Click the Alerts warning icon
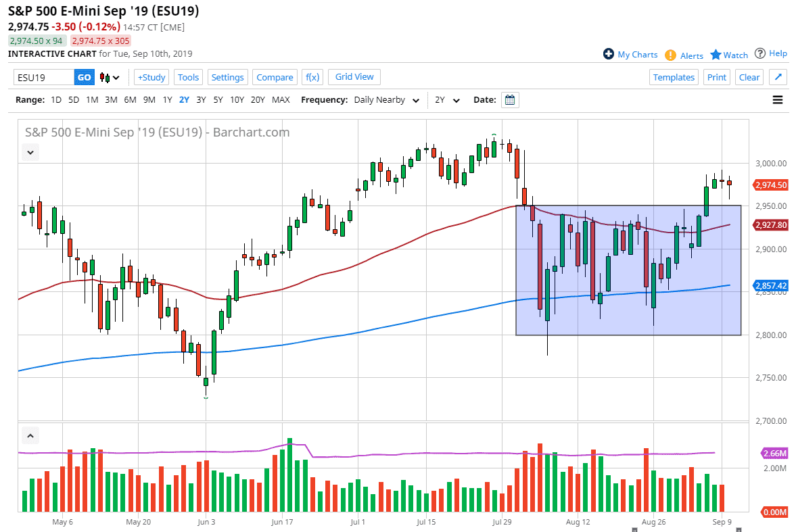The image size is (796, 532). (670, 55)
